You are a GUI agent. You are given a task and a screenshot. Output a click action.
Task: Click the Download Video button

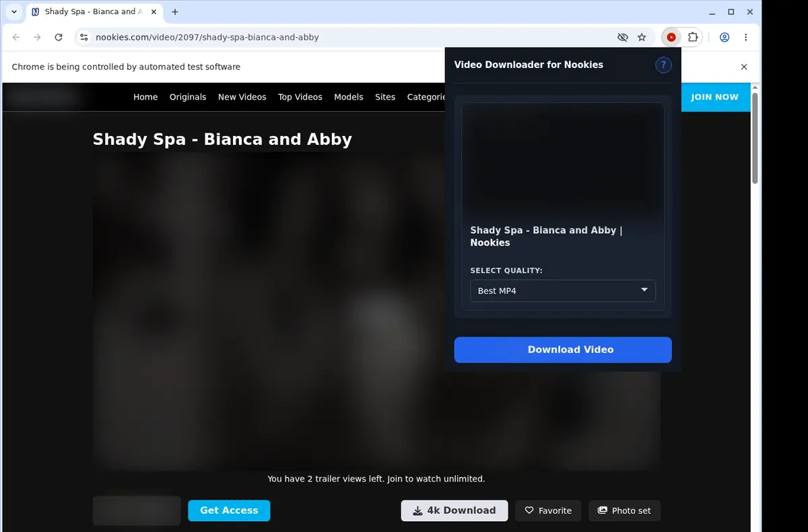click(x=563, y=350)
